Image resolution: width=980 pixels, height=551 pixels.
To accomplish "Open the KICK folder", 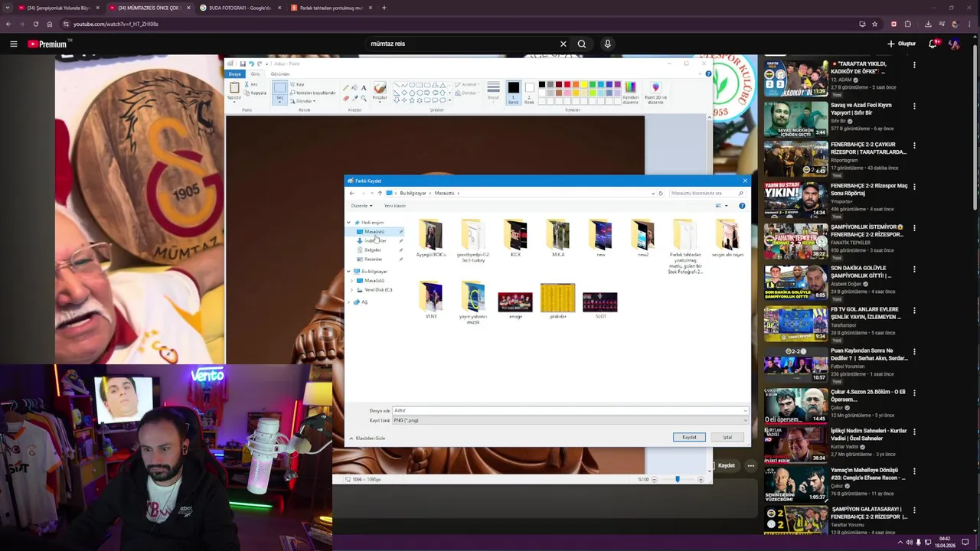I will 515,238.
